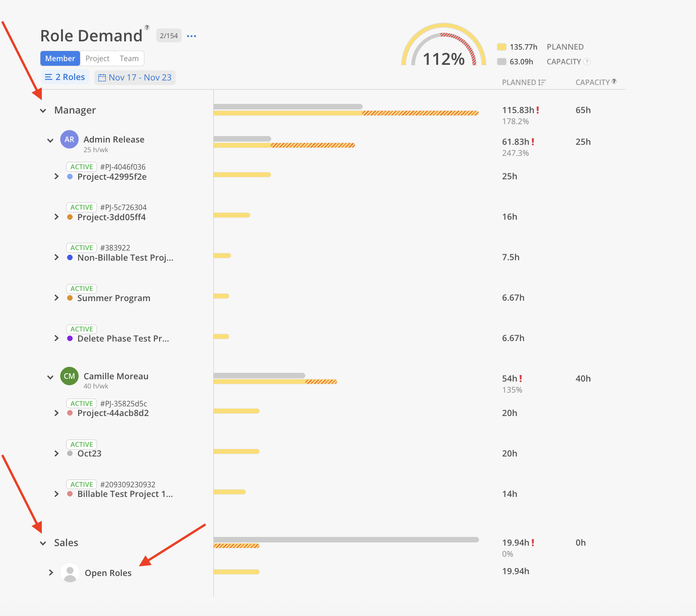Click ACTIVE badge of Project-42995f2e
Viewport: 696px width, 616px height.
pyautogui.click(x=82, y=167)
